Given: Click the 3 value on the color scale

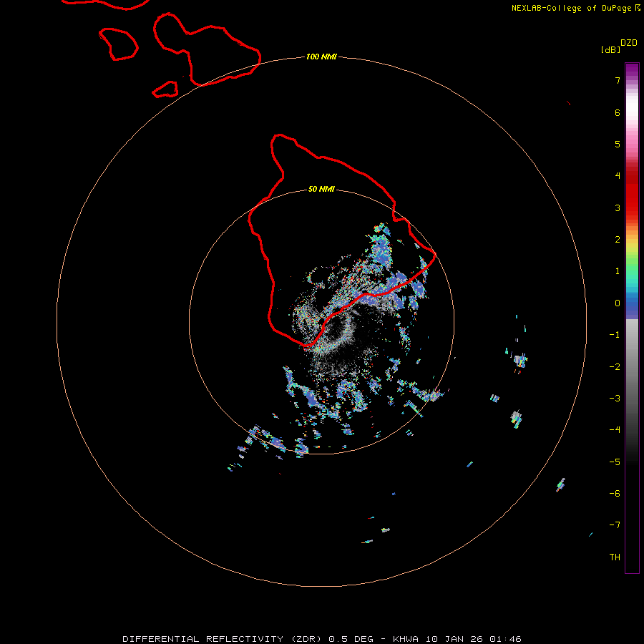Looking at the screenshot, I should (x=618, y=208).
